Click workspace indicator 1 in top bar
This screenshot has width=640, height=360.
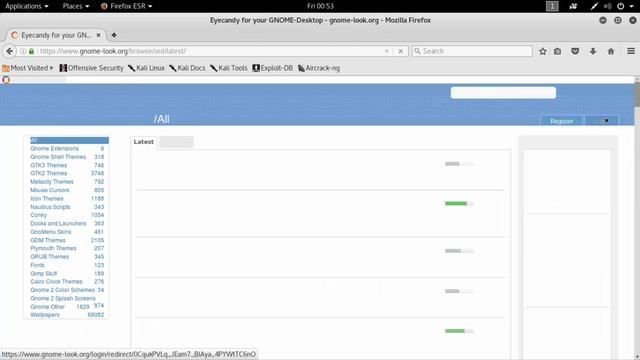pyautogui.click(x=552, y=6)
